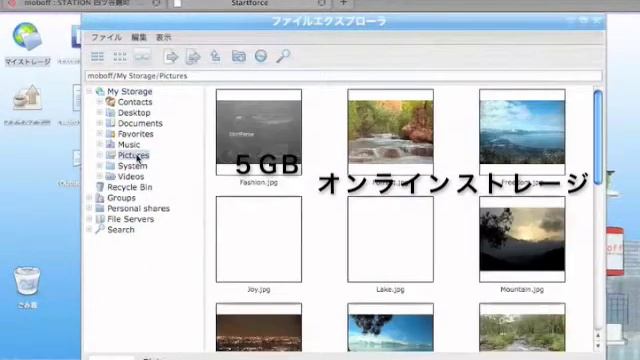This screenshot has width=640, height=360.
Task: Select Favorites folder in tree
Action: click(x=136, y=134)
